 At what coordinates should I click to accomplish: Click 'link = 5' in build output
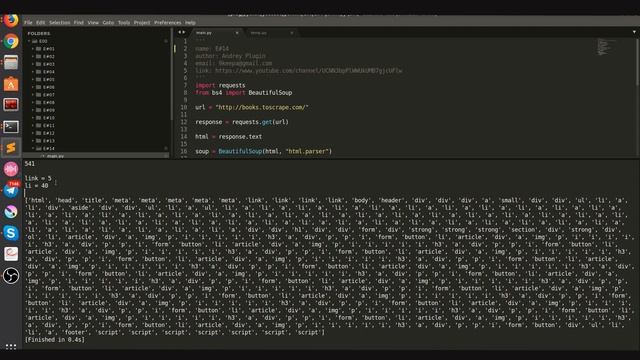coord(38,178)
